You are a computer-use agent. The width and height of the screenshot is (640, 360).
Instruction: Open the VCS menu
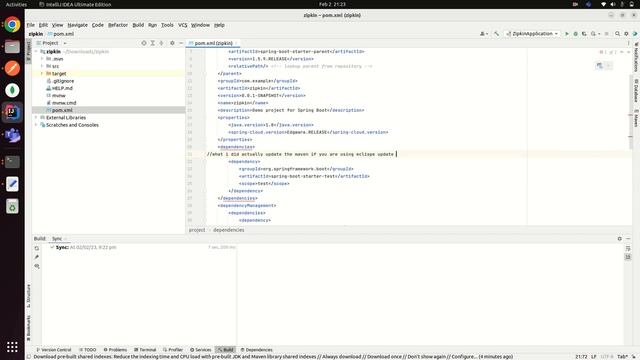click(182, 25)
